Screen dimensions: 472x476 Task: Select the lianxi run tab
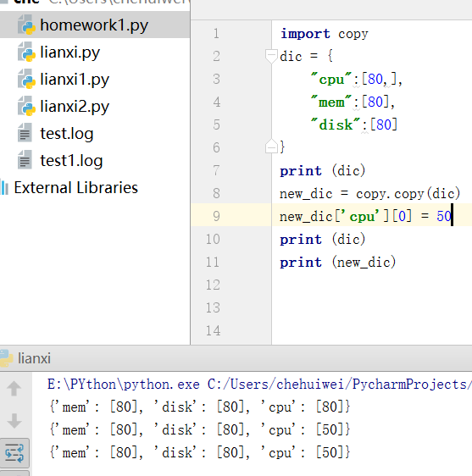pos(34,358)
